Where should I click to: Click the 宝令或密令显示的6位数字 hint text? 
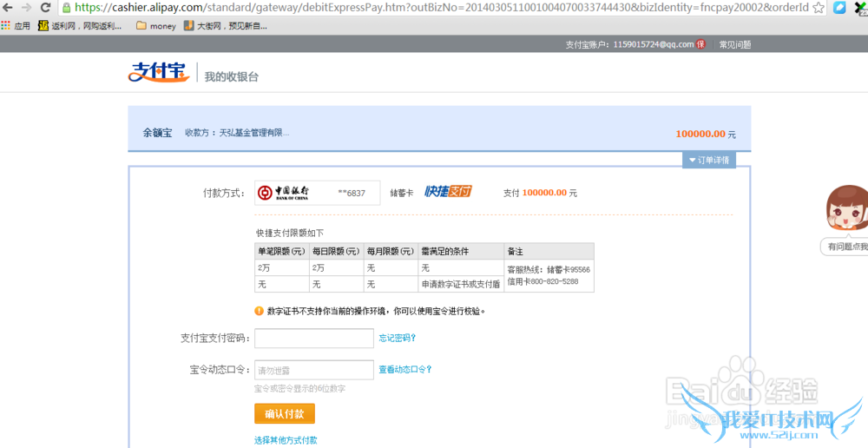pyautogui.click(x=300, y=389)
